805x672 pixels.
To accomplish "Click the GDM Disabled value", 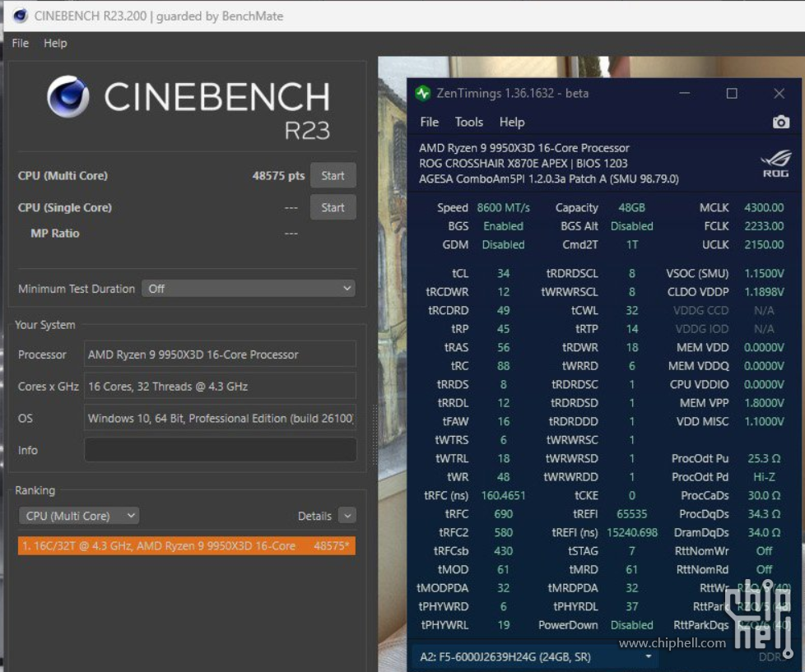I will (x=503, y=244).
